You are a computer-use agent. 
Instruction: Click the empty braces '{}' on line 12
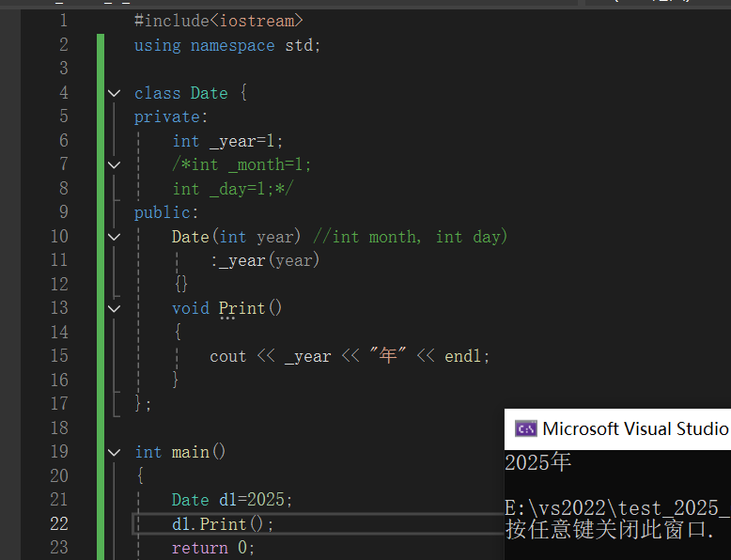coord(181,284)
